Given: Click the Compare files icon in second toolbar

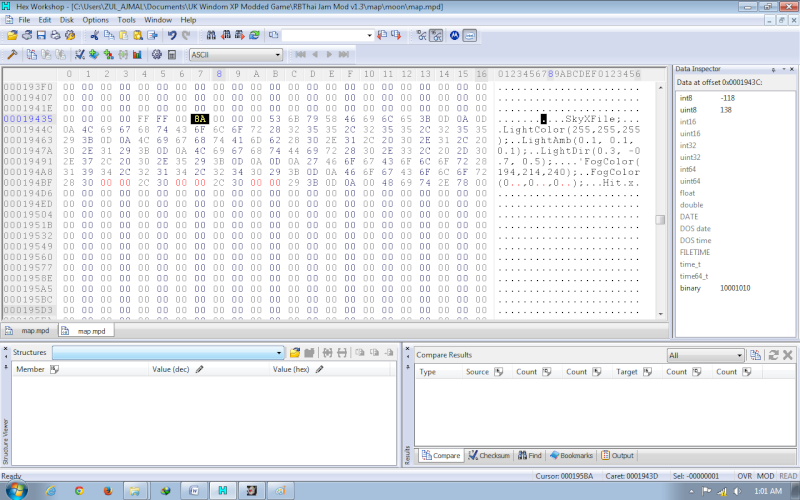Looking at the screenshot, I should tap(32, 55).
